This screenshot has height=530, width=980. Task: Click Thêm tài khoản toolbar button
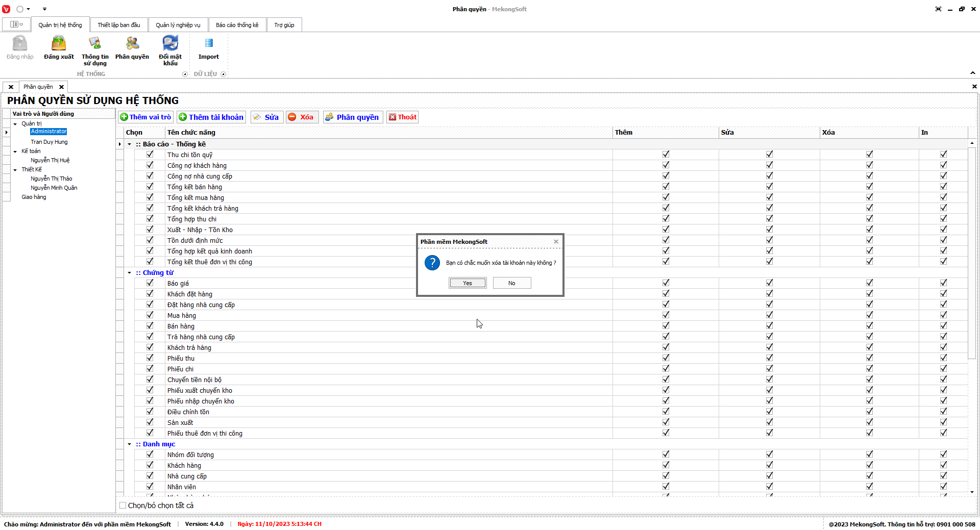point(211,117)
